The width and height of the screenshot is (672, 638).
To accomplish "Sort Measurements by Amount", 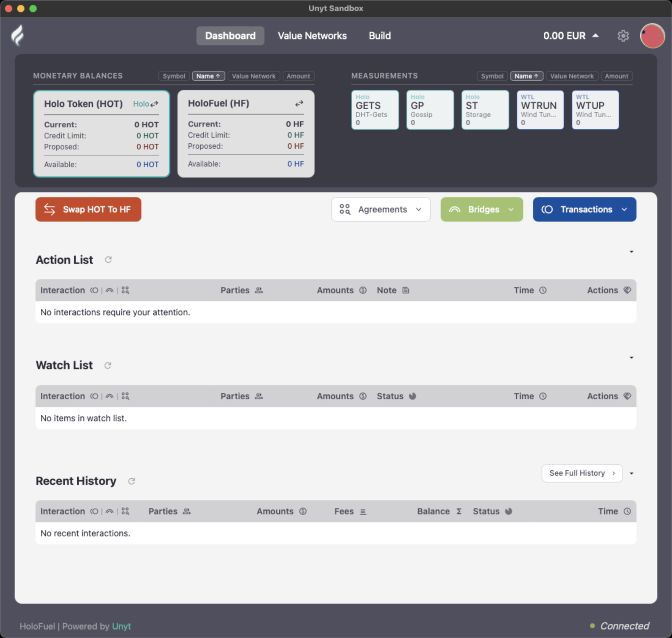I will (x=617, y=76).
